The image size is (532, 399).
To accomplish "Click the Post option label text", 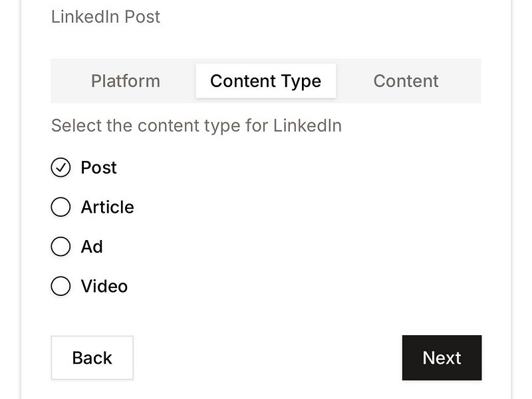I will point(98,168).
